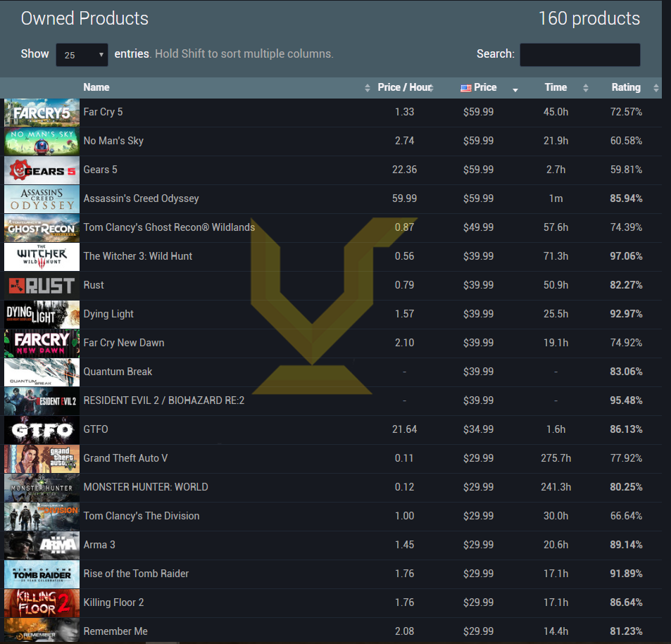
Task: Open the Gears 5 cover image
Action: (x=42, y=170)
